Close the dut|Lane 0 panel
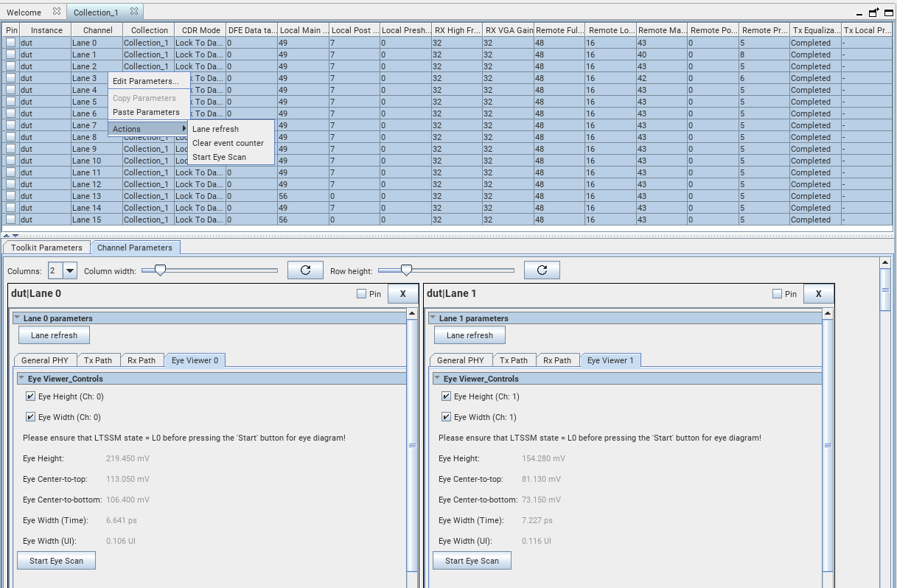This screenshot has width=897, height=588. pos(402,294)
